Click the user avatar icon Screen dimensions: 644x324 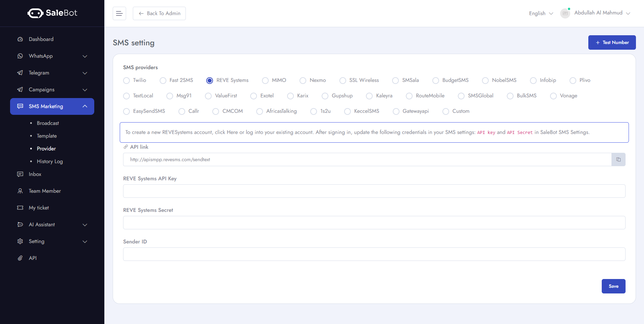[565, 13]
